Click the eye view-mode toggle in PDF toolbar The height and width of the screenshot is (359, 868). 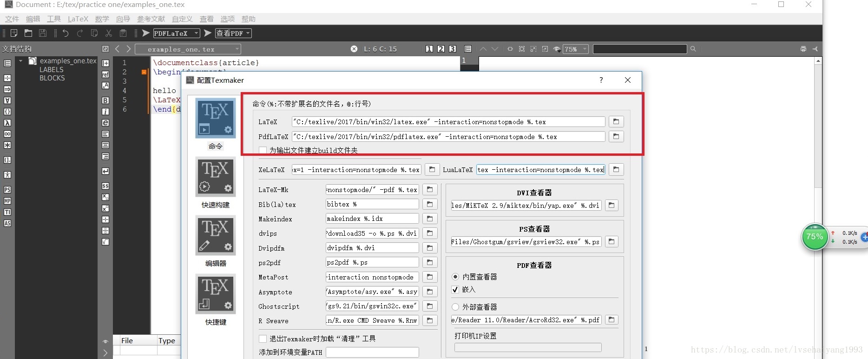557,49
